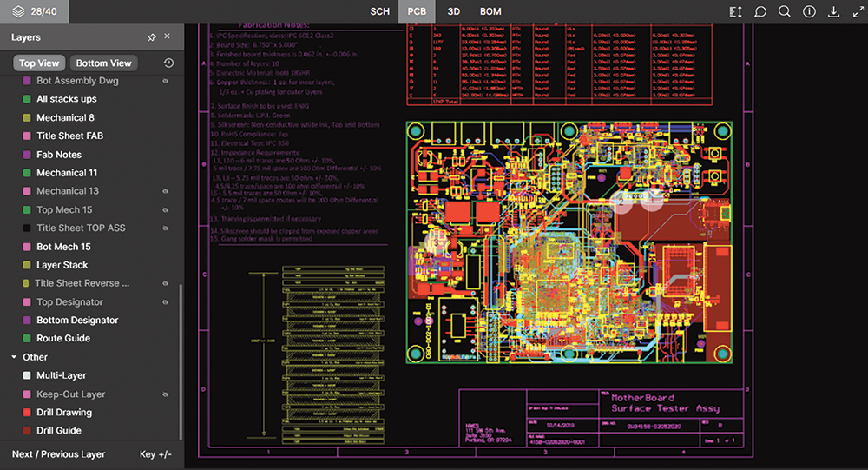
Task: Select the Mechanical 8 layer
Action: coord(65,117)
